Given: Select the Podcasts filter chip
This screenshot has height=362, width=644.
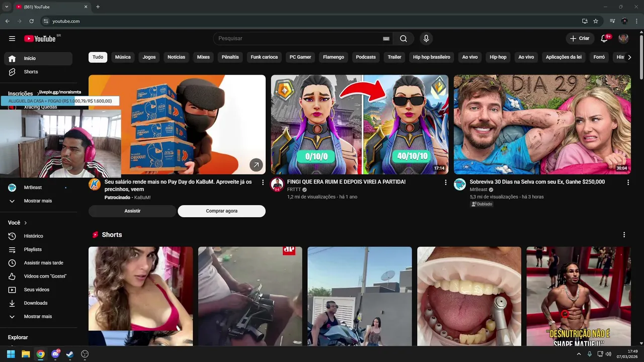Looking at the screenshot, I should coord(366,57).
